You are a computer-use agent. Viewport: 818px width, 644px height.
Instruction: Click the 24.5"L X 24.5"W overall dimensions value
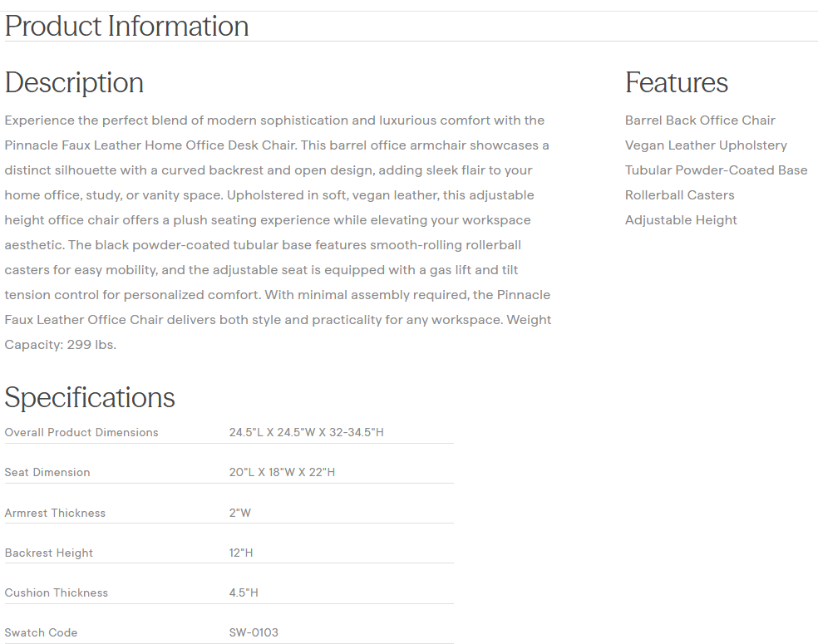click(x=306, y=432)
